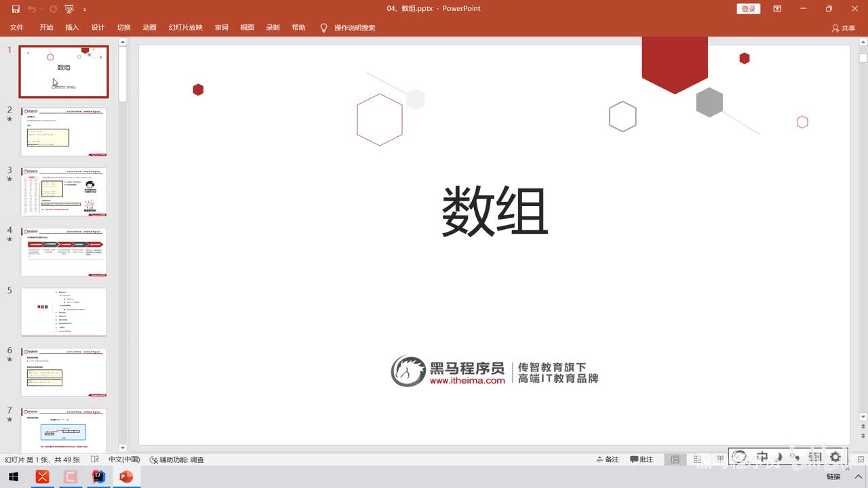The width and height of the screenshot is (868, 488).
Task: Click the thumbnail pane scroll down arrow
Action: (x=123, y=448)
